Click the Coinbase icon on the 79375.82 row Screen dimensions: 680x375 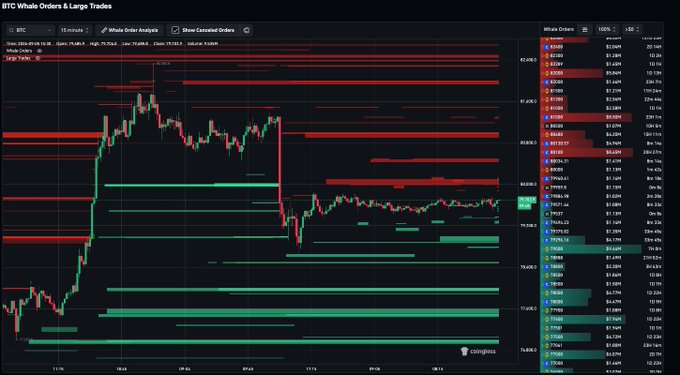point(547,231)
